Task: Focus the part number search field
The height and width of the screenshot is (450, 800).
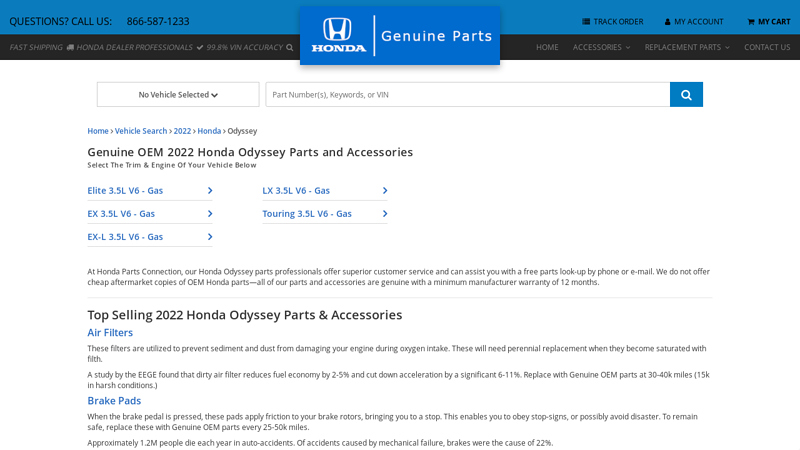Action: [x=468, y=94]
